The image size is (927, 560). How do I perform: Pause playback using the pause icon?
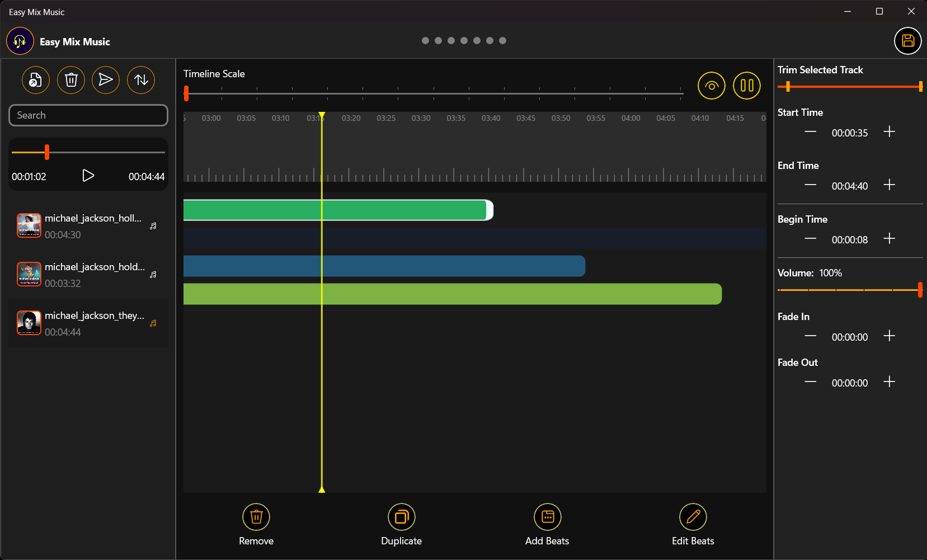tap(747, 85)
